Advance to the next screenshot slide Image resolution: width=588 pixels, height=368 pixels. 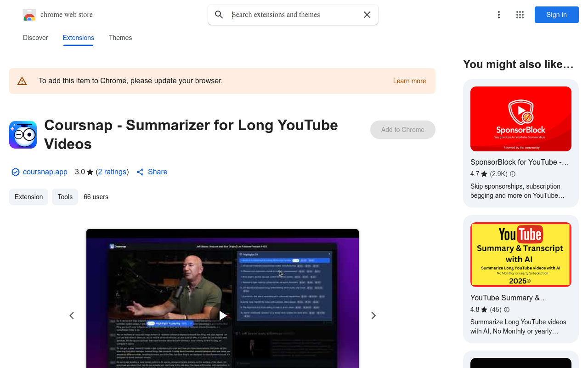point(373,316)
